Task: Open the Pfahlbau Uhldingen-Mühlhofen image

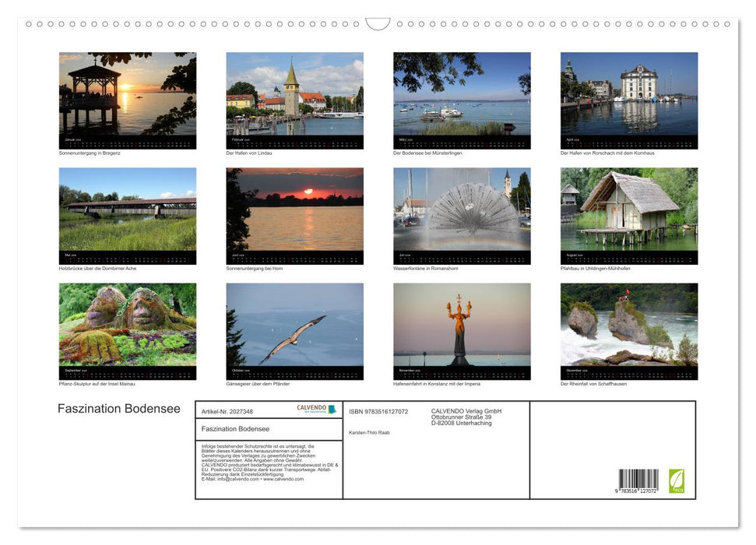Action: click(629, 215)
